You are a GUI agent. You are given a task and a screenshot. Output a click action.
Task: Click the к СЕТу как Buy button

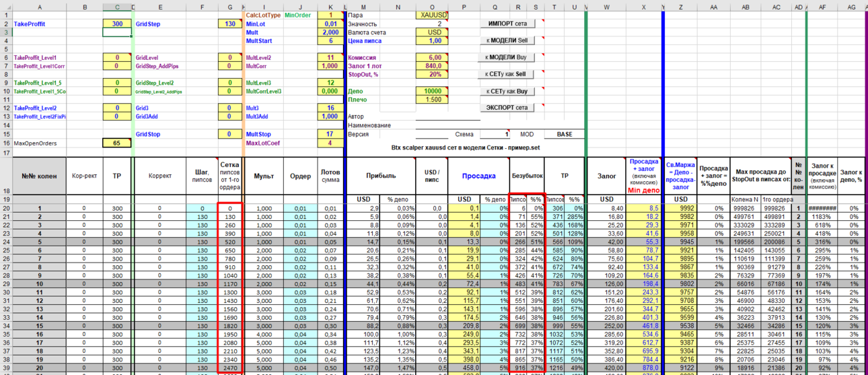pyautogui.click(x=507, y=91)
